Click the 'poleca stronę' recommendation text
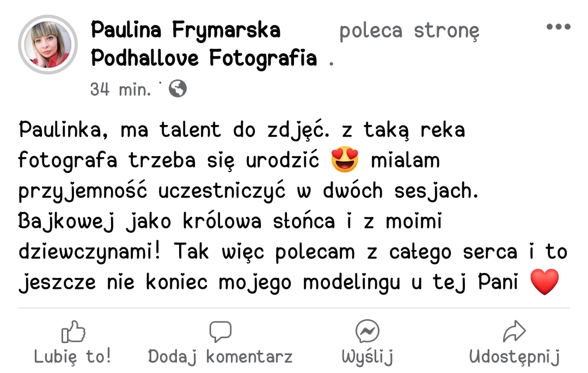The image size is (588, 373). (x=409, y=31)
